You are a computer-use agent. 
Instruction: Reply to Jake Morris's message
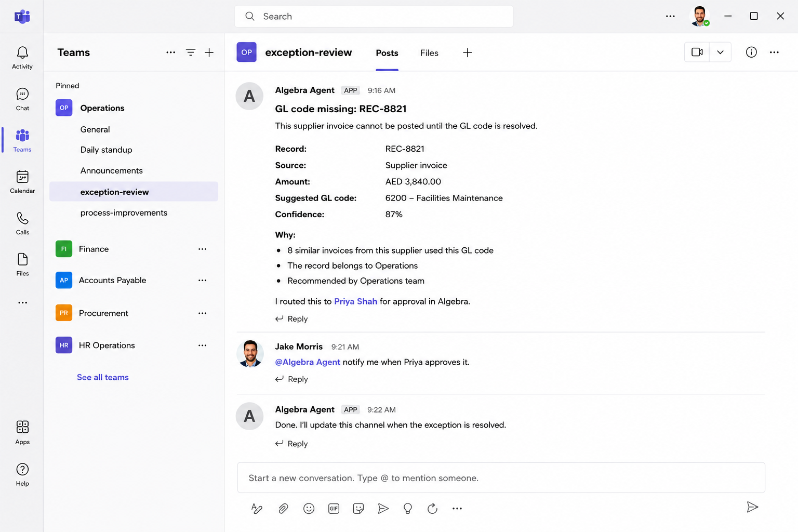[291, 379]
